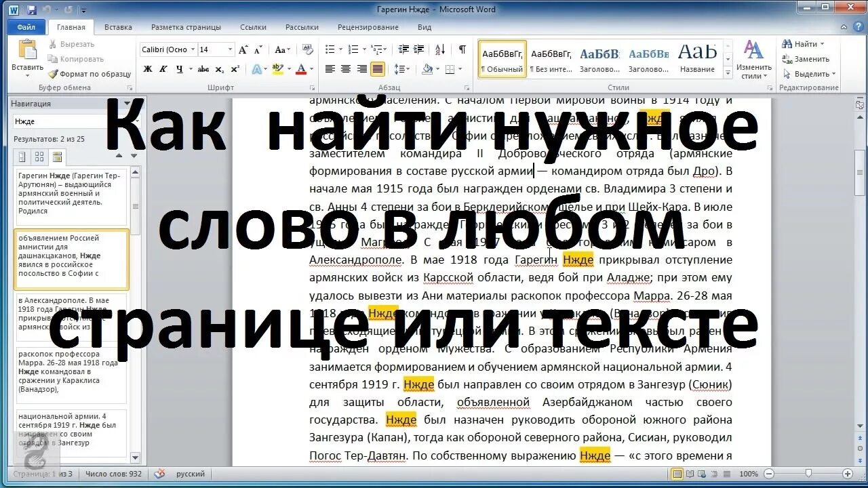Apply superscript formatting (x²)
Screen dimensions: 868x488
(x=235, y=69)
